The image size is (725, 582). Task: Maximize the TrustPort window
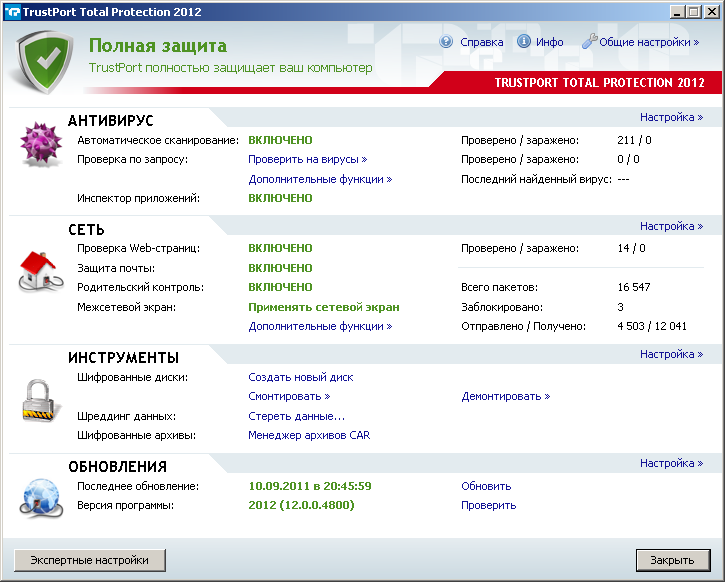click(x=694, y=12)
